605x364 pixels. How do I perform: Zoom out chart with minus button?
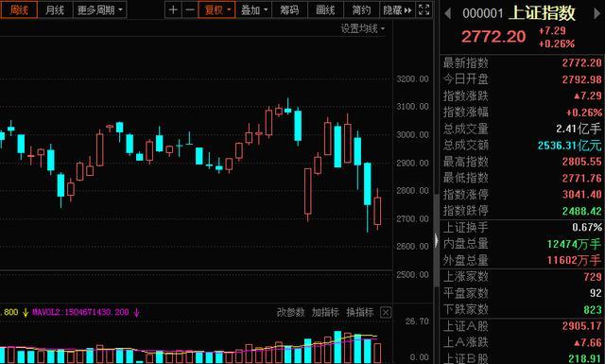pos(190,10)
